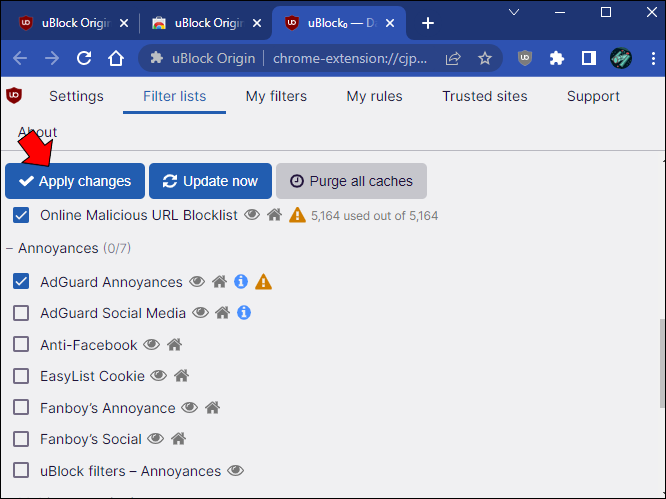Go back to previous page
Viewport: 666px width, 499px height.
coord(20,58)
